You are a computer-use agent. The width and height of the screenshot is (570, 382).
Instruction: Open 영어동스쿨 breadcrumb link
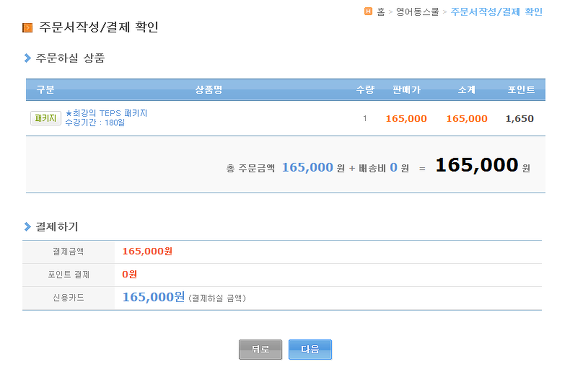(417, 12)
